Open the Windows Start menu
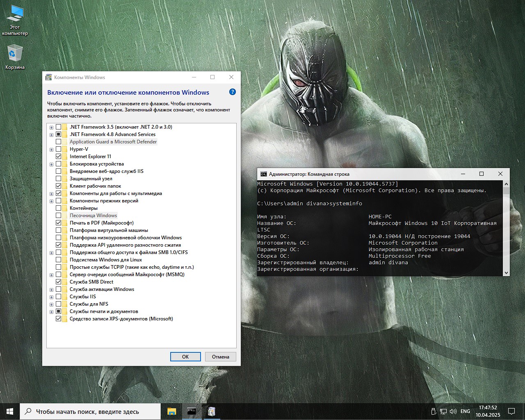 pyautogui.click(x=10, y=411)
